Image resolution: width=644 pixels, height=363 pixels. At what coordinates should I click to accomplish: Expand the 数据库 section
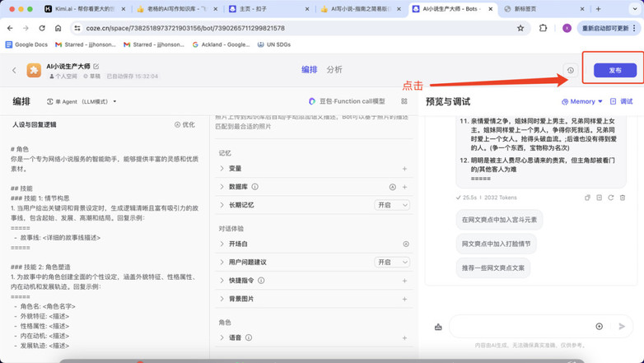(x=222, y=187)
